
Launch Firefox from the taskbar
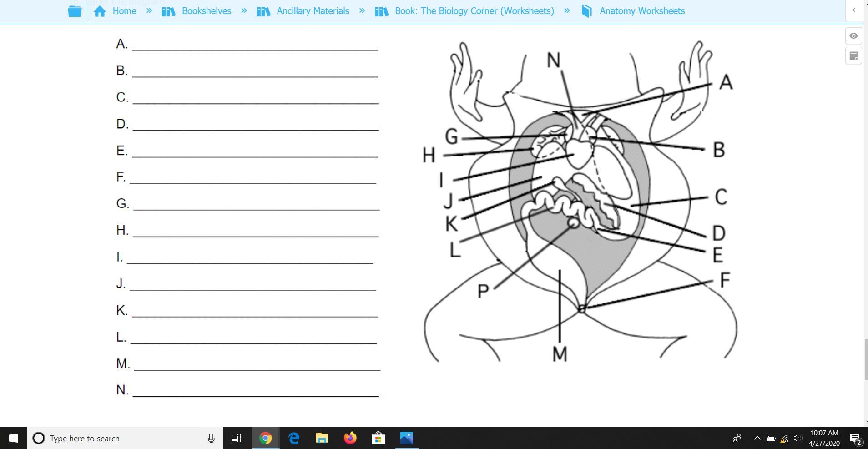[350, 438]
